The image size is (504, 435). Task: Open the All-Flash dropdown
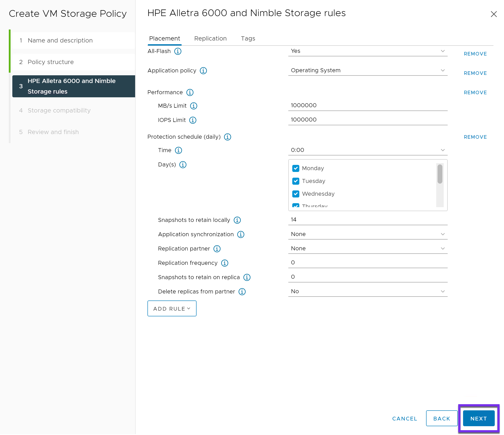pos(368,51)
